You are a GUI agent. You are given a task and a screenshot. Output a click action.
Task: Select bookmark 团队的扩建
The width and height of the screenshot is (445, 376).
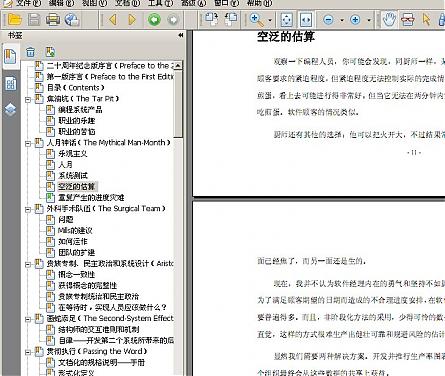coord(77,253)
